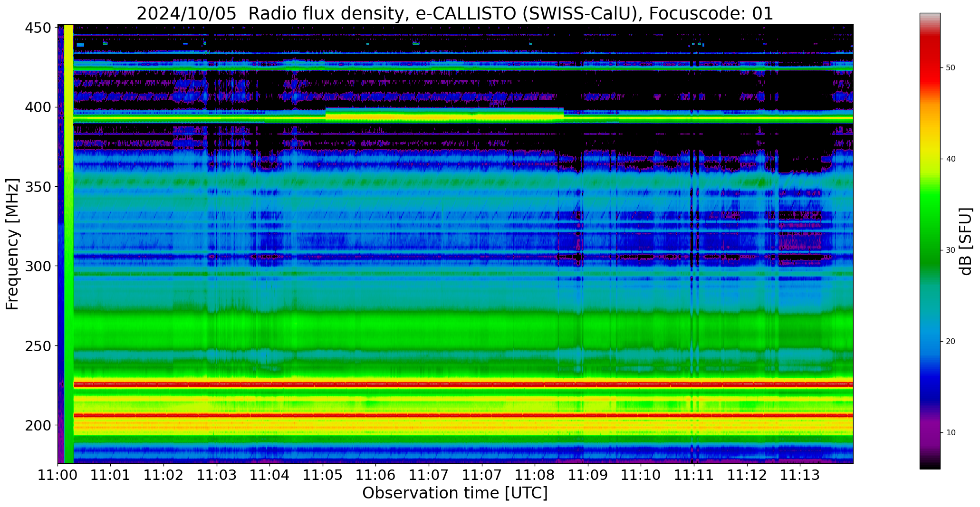Click the 'dB [SFU]' colorbar label
Image resolution: width=980 pixels, height=507 pixels.
tap(966, 241)
